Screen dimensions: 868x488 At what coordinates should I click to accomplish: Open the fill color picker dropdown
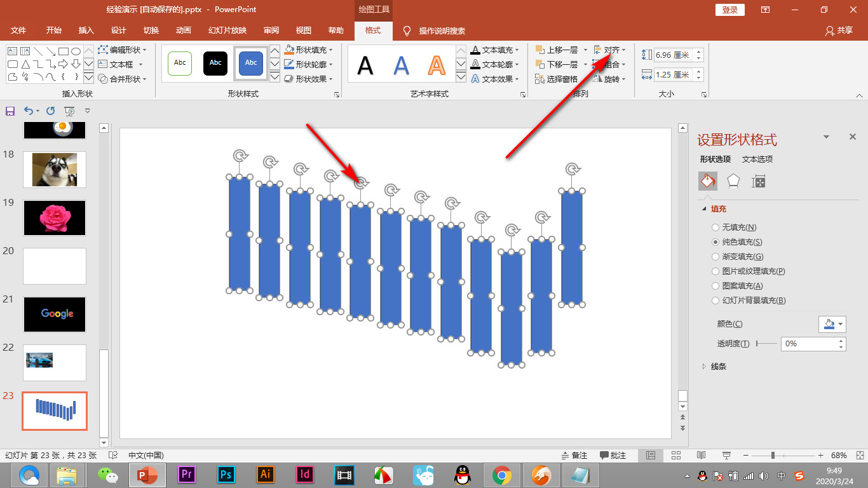click(832, 324)
